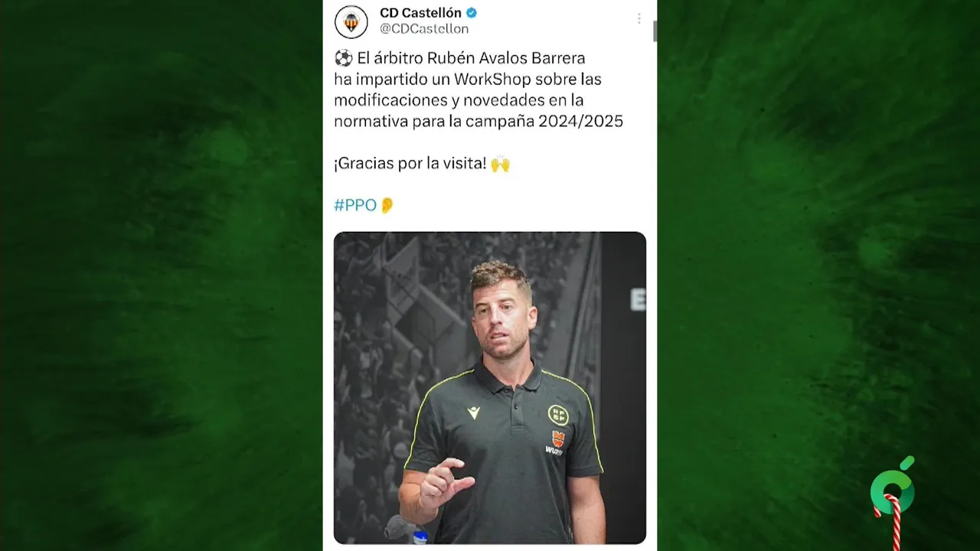This screenshot has height=551, width=980.
Task: Visit the @CDCastellon handle link
Action: pyautogui.click(x=424, y=29)
